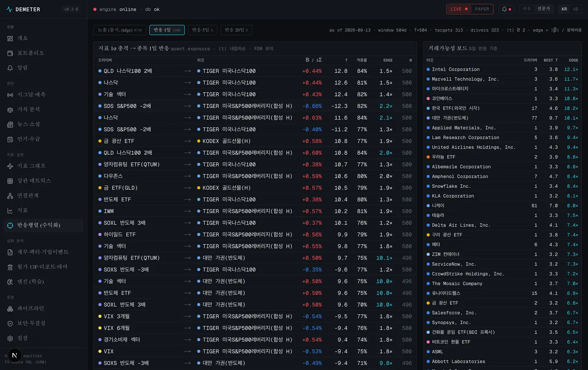
Task: Sort tradability board by 드라이버 count column
Action: pos(530,60)
